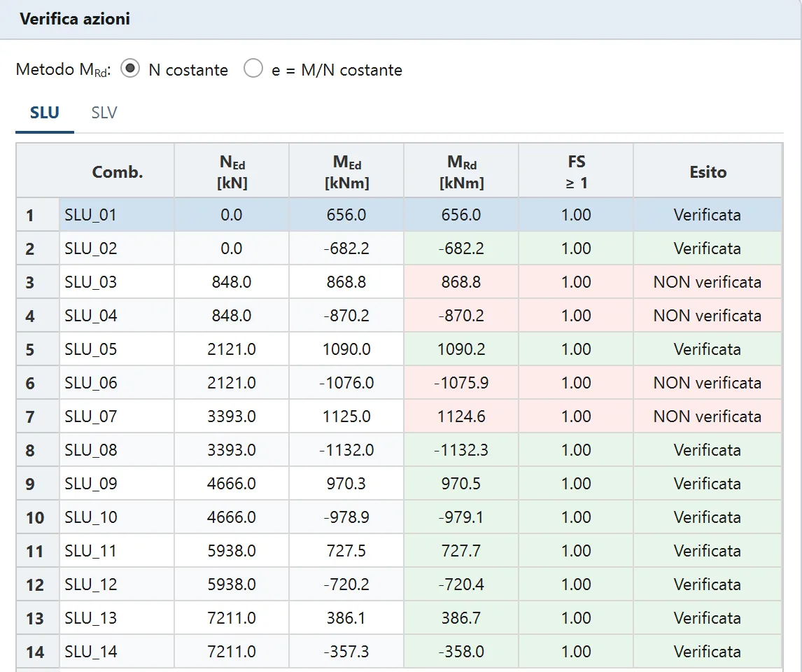Select the SLU_07 combination cell
802x672 pixels.
[x=117, y=416]
